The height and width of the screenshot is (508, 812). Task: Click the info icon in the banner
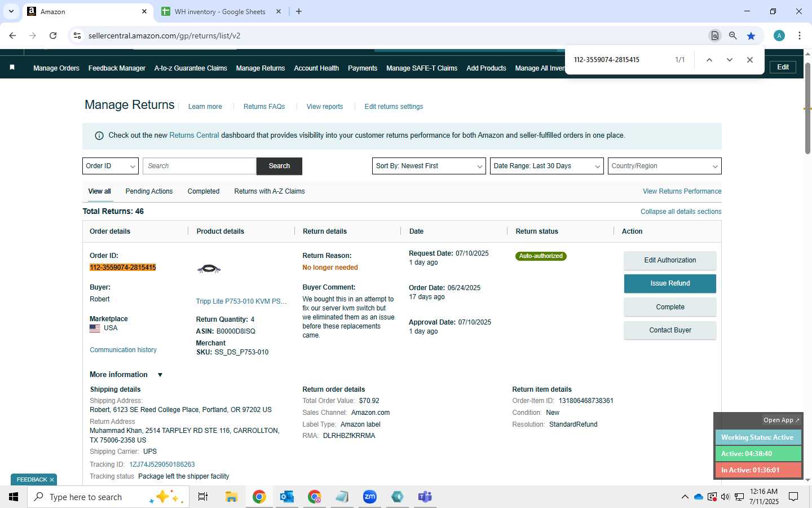pos(99,135)
